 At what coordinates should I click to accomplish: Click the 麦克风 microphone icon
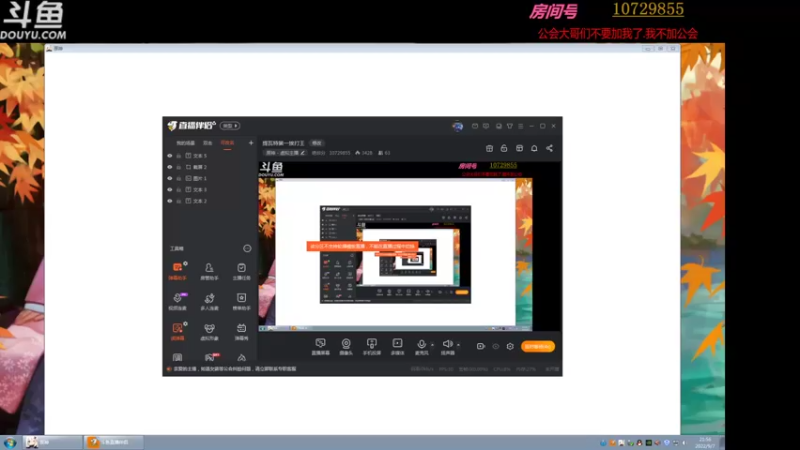tap(421, 345)
